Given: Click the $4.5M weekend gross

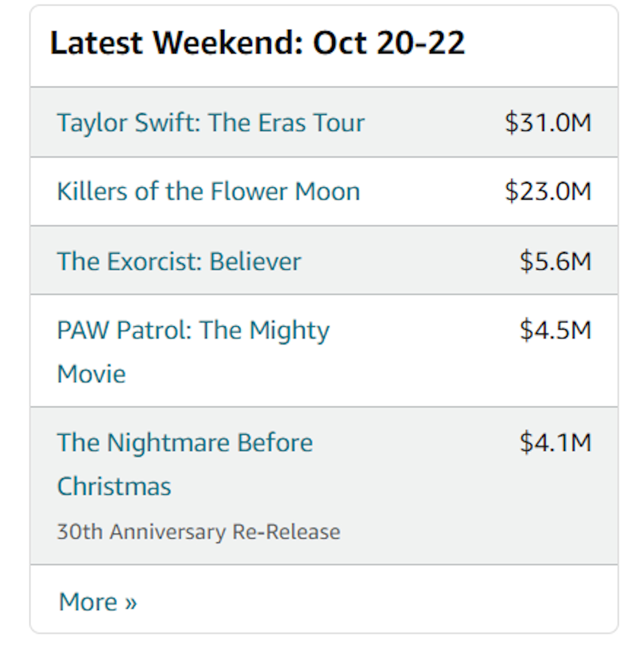Looking at the screenshot, I should tap(555, 330).
